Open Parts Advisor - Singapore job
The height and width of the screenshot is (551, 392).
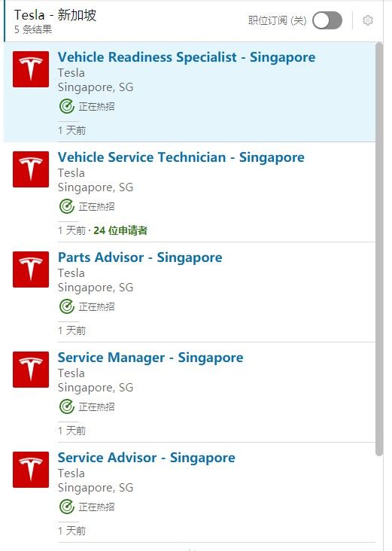click(140, 257)
